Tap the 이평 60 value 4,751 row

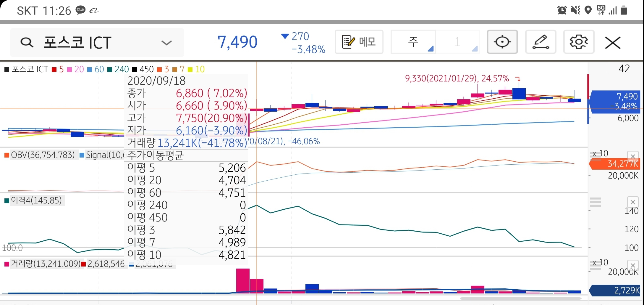tap(186, 193)
